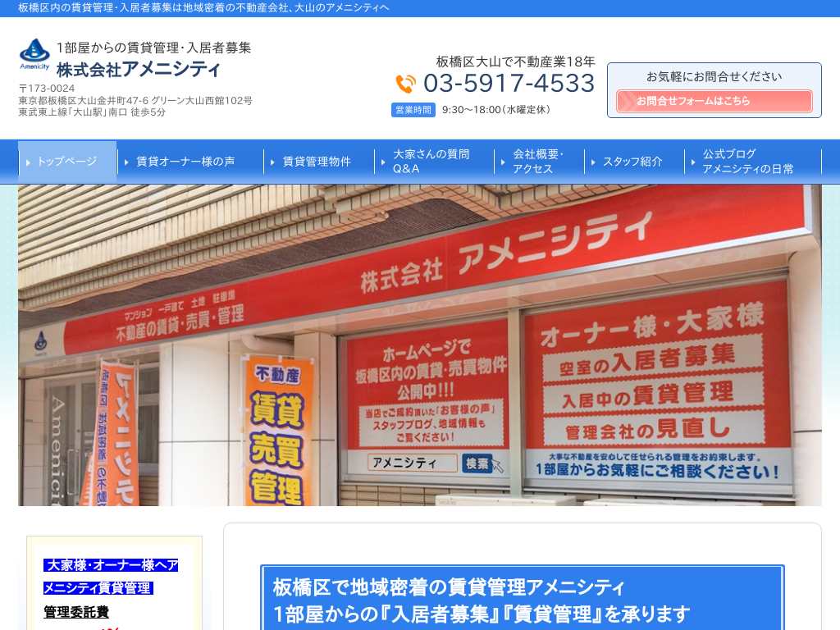Click the company name 株式会社アメニシティ
This screenshot has height=630, width=840.
point(139,69)
